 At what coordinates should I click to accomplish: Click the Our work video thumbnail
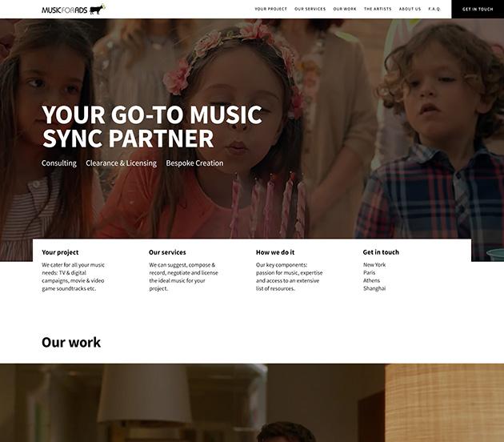tap(252, 403)
